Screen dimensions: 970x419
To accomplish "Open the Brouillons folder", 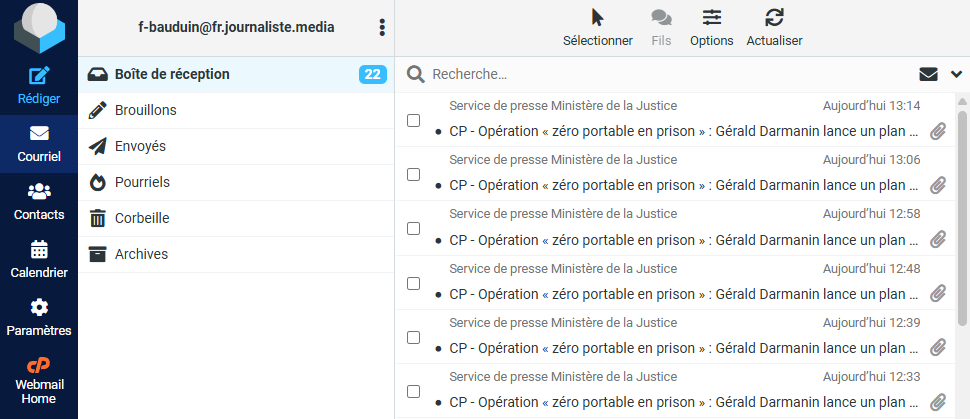I will 145,110.
